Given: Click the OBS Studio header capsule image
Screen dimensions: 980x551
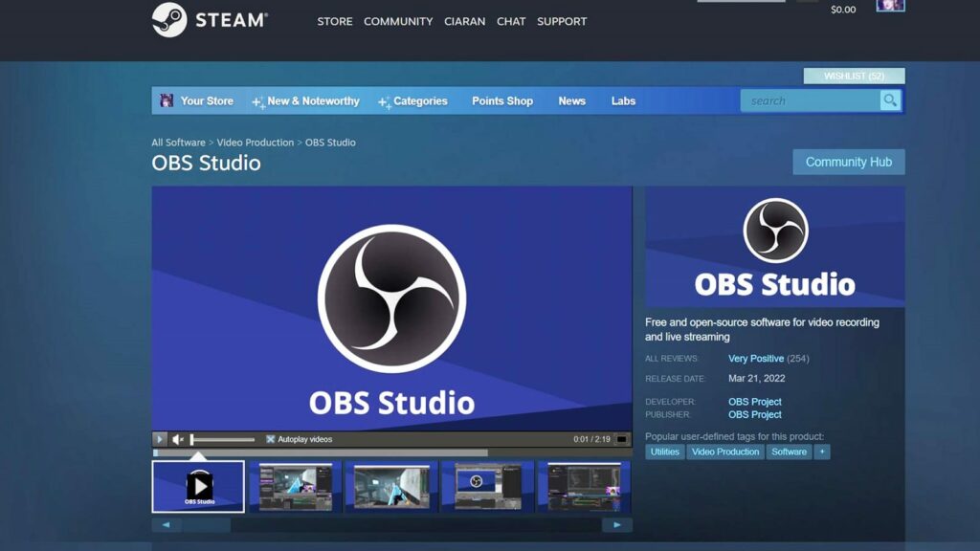Looking at the screenshot, I should click(x=774, y=247).
